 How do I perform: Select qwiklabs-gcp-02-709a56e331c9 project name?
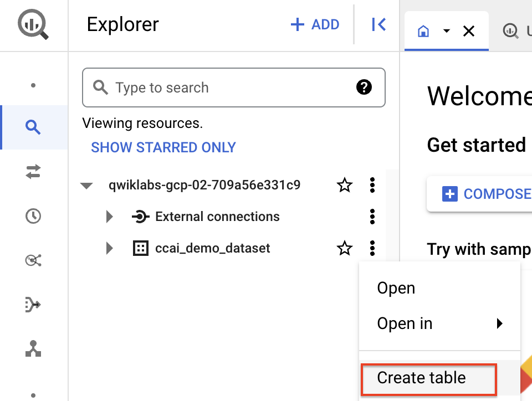pos(204,185)
